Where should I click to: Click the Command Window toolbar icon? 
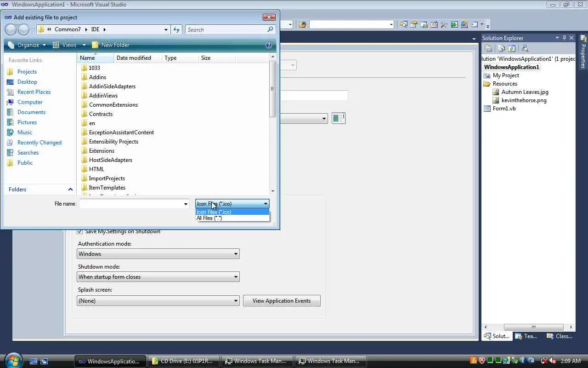[475, 24]
